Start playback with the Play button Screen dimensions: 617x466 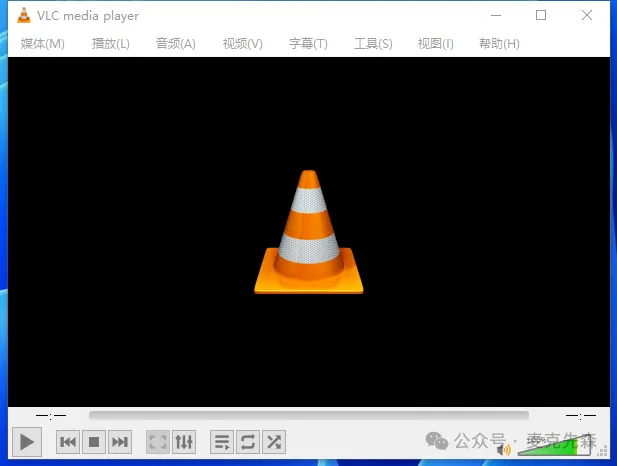[x=26, y=442]
